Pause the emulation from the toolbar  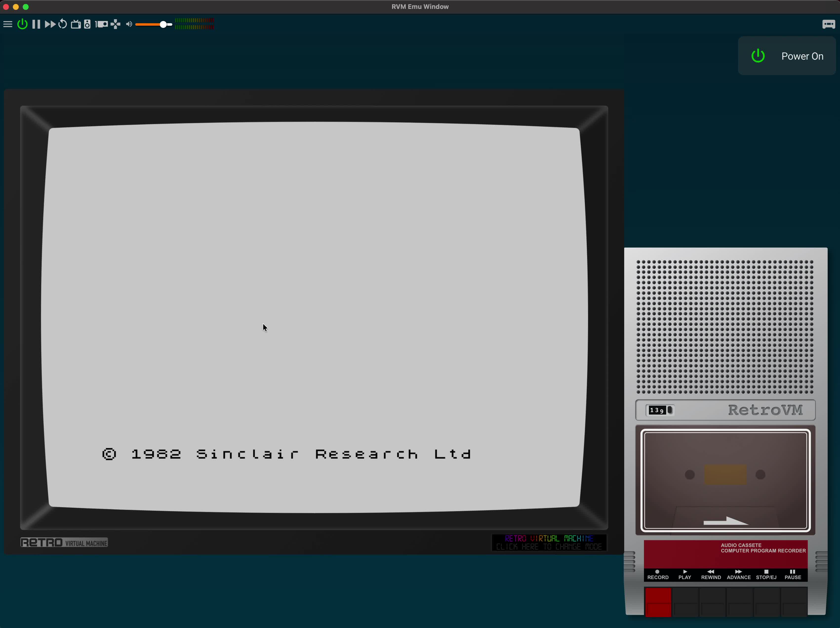[36, 24]
